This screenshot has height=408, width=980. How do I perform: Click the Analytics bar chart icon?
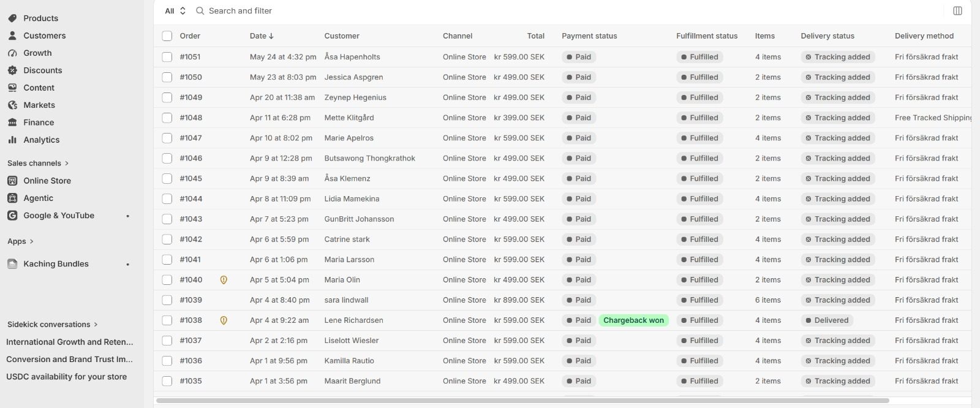pos(12,140)
